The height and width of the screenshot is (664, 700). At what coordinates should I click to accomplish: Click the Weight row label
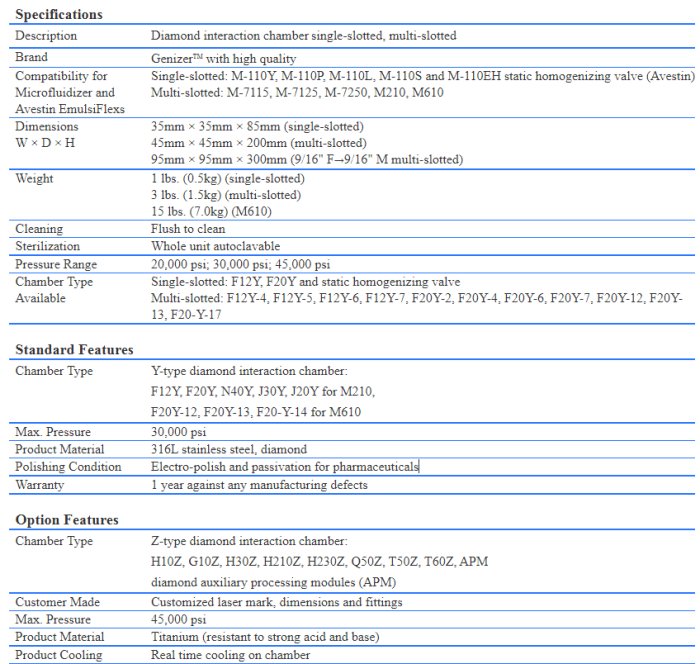(35, 179)
